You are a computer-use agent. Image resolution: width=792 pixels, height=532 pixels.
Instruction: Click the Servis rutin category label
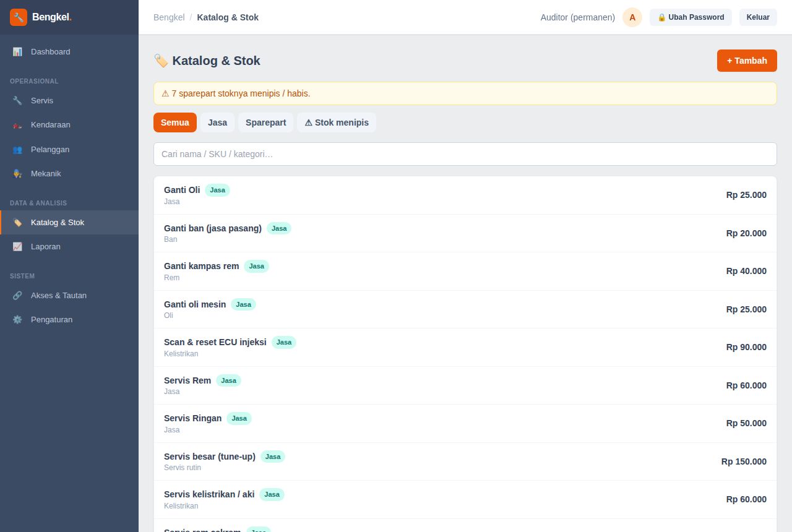(x=183, y=468)
